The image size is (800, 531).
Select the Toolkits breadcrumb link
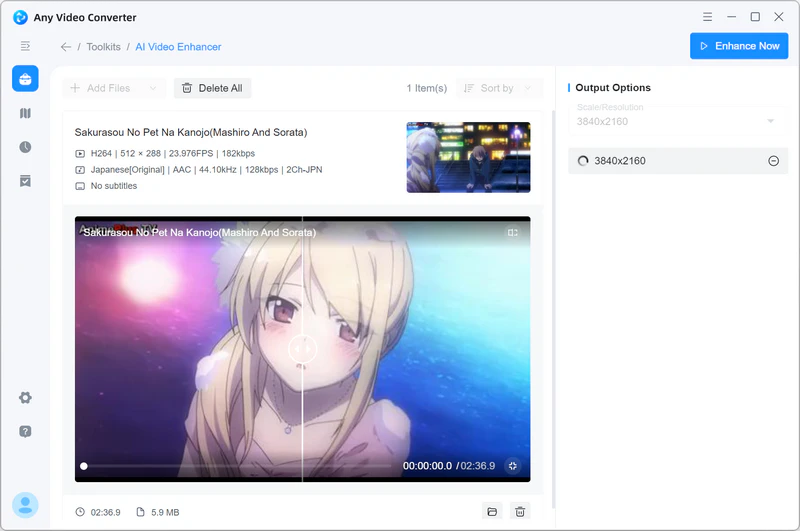tap(104, 47)
